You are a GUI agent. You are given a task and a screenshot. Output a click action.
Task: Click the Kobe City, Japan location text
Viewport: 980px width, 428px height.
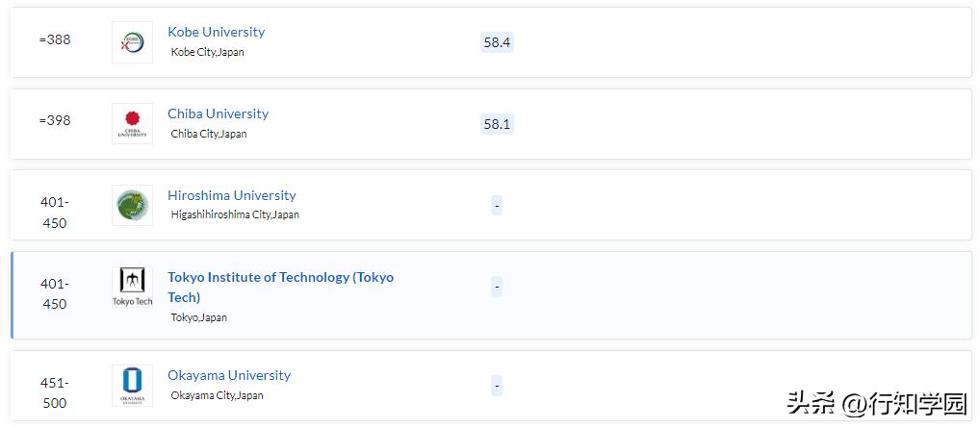[x=207, y=52]
